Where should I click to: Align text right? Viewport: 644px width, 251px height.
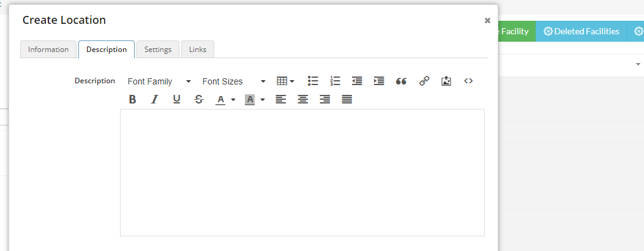pyautogui.click(x=325, y=99)
